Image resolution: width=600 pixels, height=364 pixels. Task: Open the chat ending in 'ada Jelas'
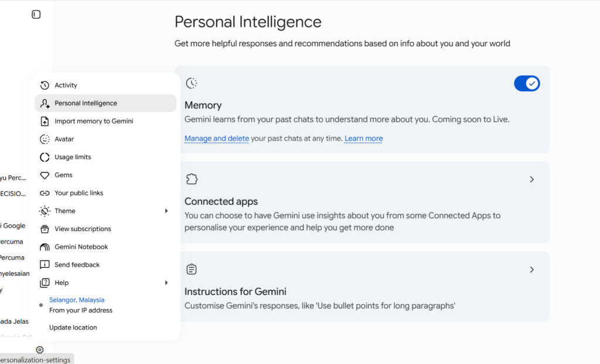click(x=14, y=321)
